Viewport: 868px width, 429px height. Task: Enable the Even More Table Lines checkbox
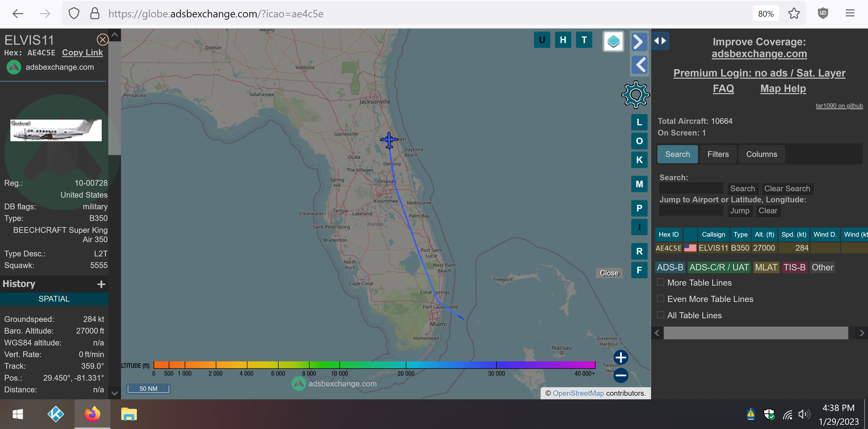(661, 299)
